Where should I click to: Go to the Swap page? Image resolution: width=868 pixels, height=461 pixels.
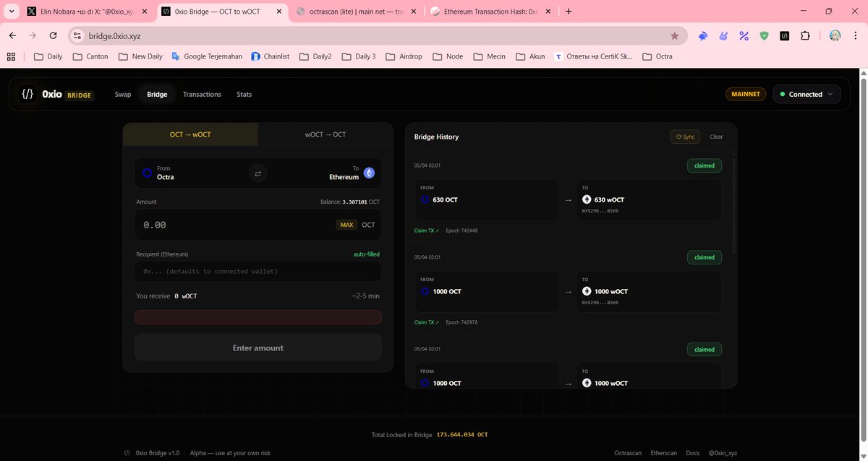coord(123,94)
